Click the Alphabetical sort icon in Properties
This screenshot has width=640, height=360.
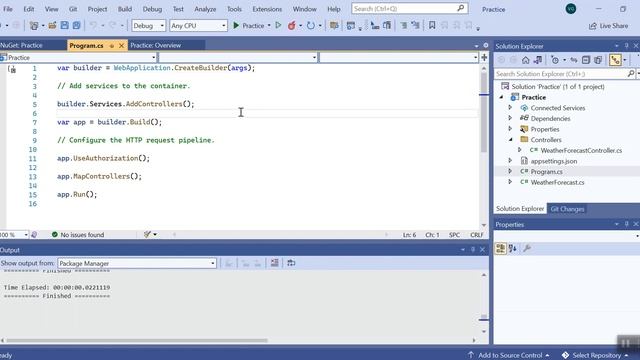tap(513, 248)
